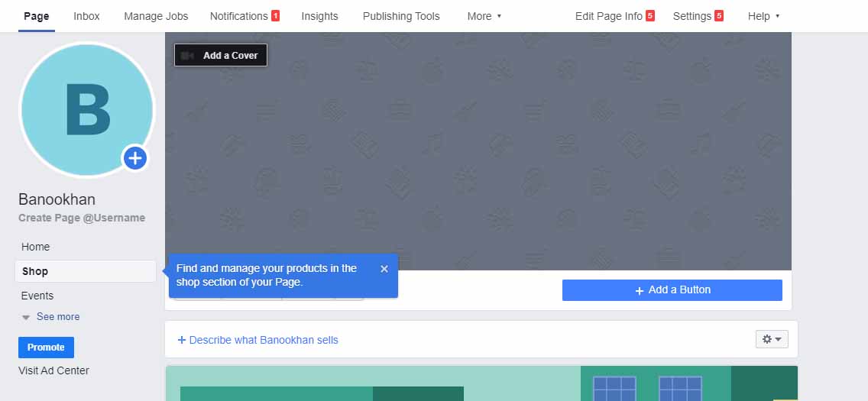Click Edit Page Info link

click(609, 16)
